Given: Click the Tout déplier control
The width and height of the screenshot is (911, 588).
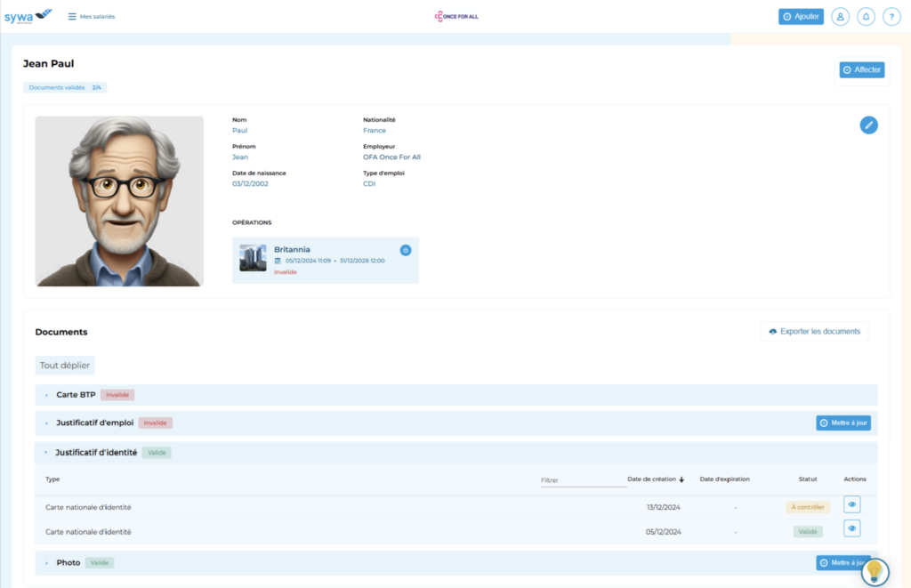Looking at the screenshot, I should 64,365.
